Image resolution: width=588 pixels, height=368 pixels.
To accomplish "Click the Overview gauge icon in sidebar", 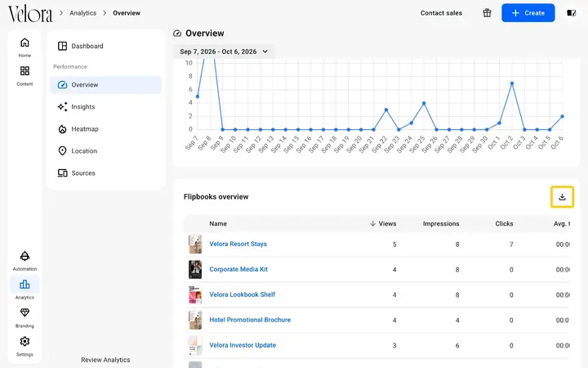I will (x=62, y=84).
